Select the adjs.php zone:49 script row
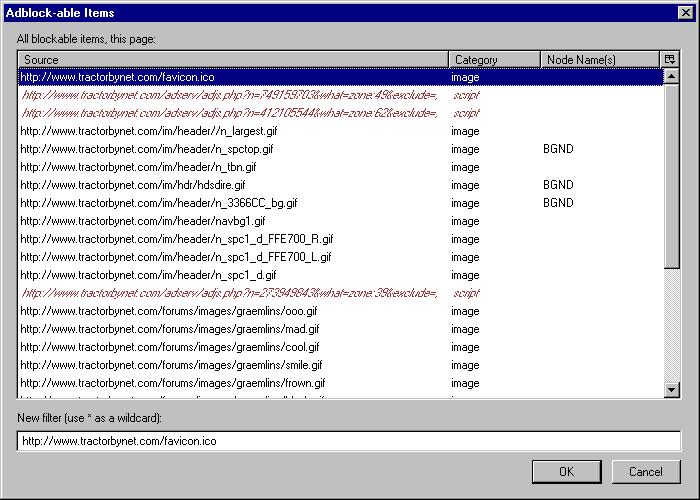This screenshot has height=500, width=700. click(341, 95)
